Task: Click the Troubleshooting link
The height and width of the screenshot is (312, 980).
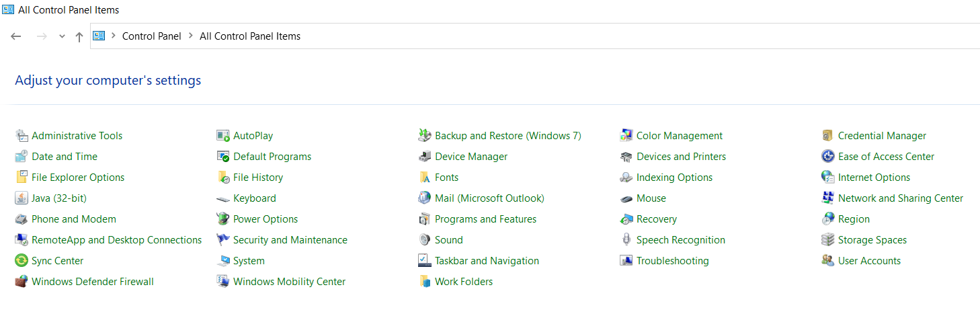Action: (x=672, y=261)
